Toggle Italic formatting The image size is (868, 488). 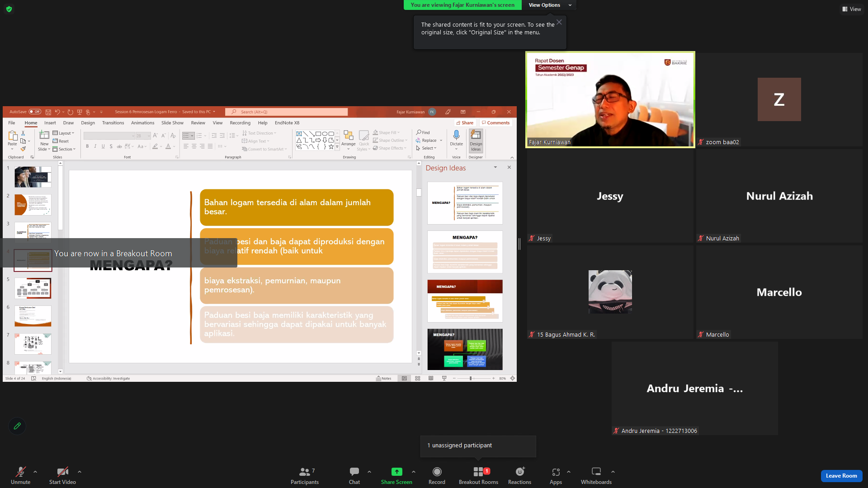tap(95, 146)
